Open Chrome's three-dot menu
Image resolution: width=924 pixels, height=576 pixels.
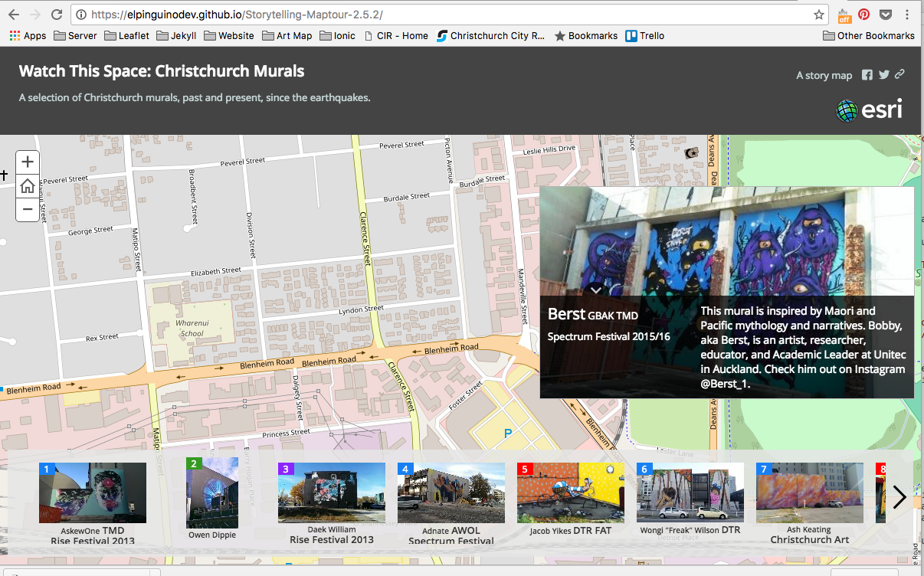point(907,15)
